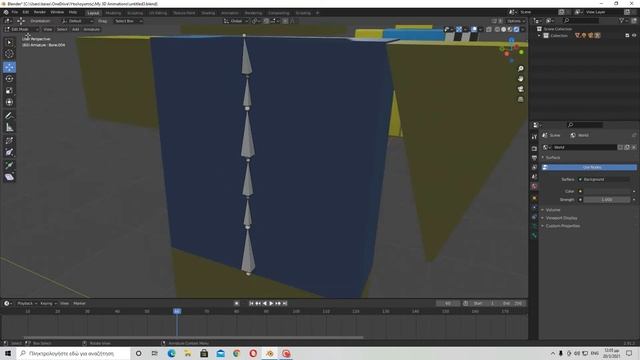Select the Extrude bone tool
The width and height of the screenshot is (640, 360).
point(9,165)
